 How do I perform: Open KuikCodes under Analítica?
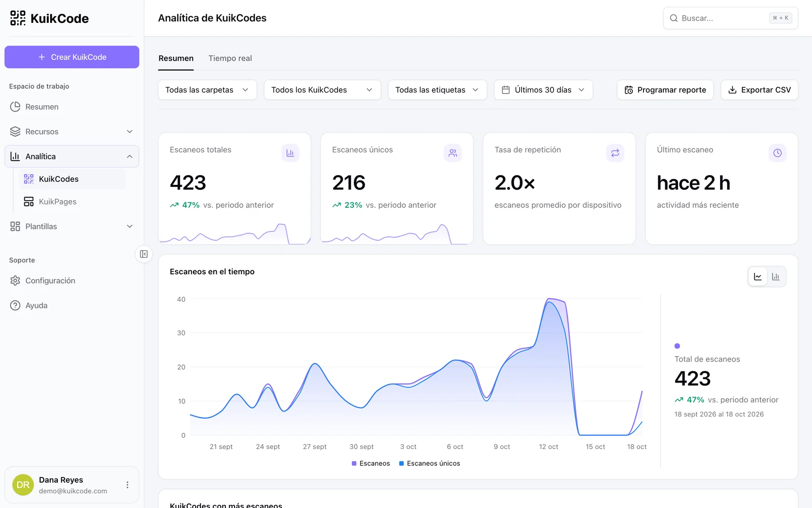coord(72,179)
